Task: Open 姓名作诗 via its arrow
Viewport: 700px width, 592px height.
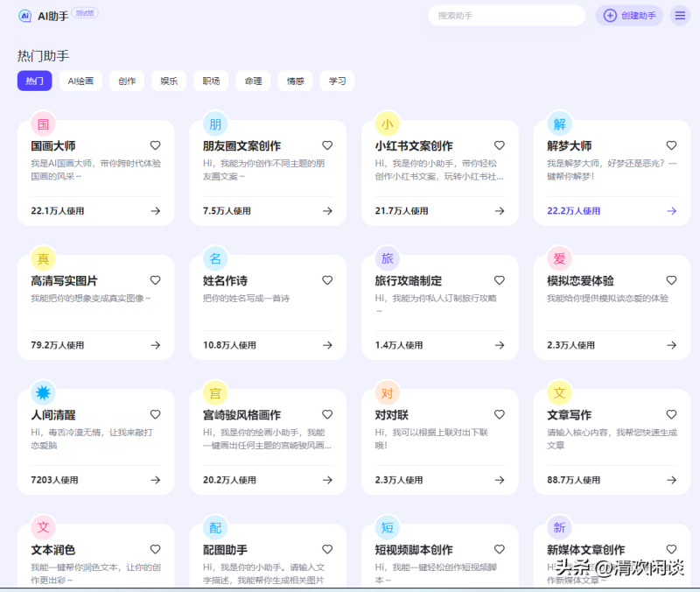Action: 327,345
